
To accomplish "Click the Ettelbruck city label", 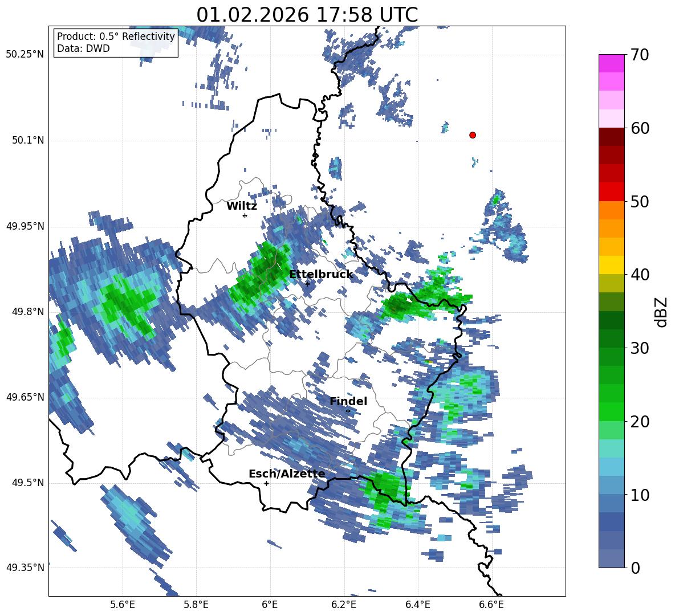I will [321, 275].
